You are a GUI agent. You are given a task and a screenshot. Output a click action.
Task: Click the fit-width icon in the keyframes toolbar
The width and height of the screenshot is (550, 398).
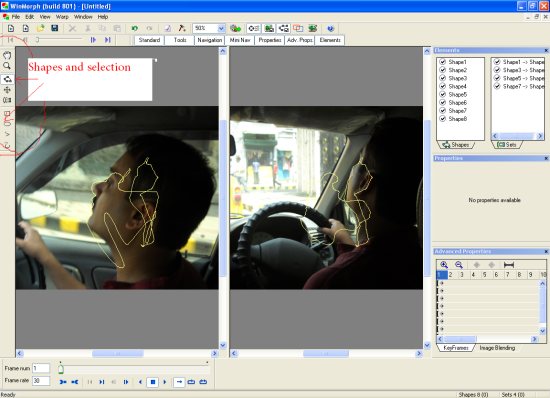509,265
